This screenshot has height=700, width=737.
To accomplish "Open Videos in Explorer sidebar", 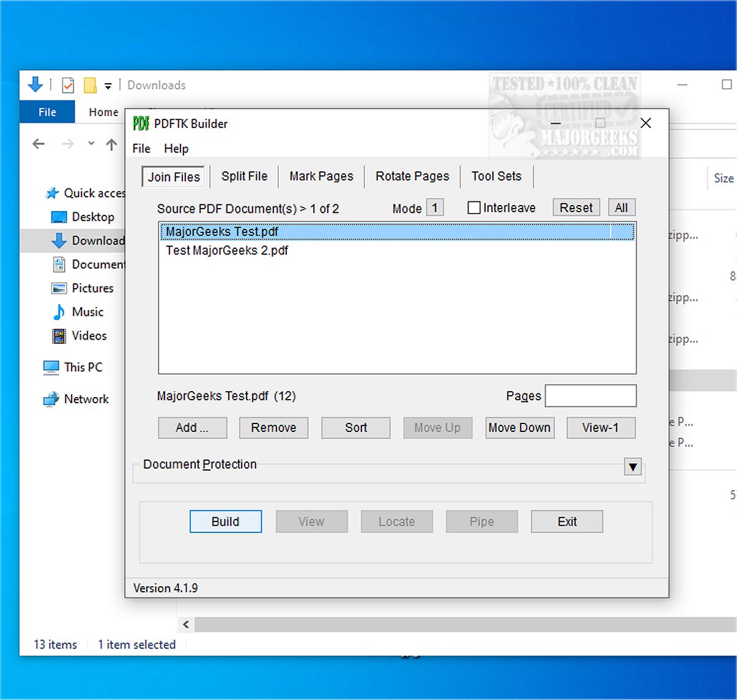I will [80, 336].
